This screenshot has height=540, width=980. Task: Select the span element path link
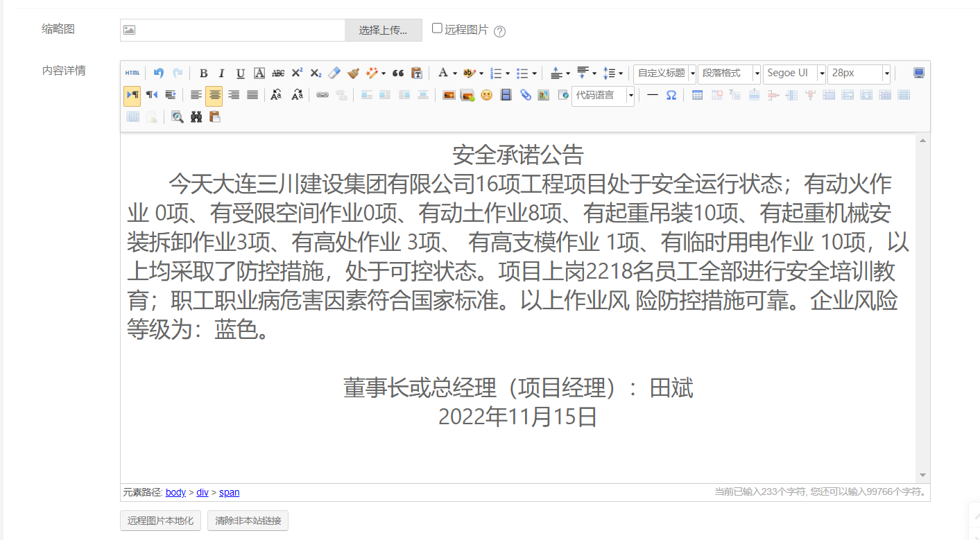[230, 492]
